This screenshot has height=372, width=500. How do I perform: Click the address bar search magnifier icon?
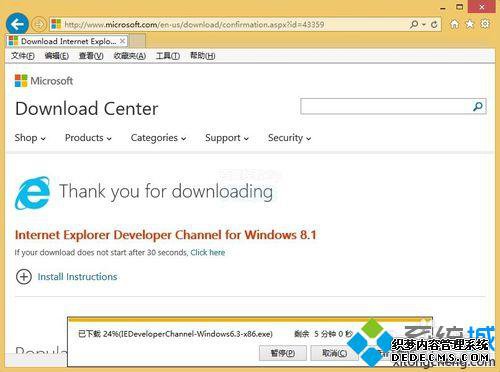point(414,24)
